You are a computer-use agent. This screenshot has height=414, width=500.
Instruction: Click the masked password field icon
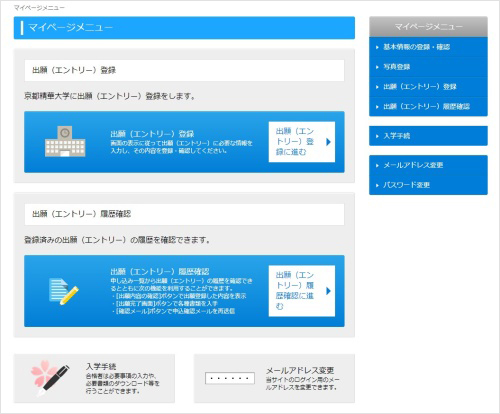pos(230,378)
